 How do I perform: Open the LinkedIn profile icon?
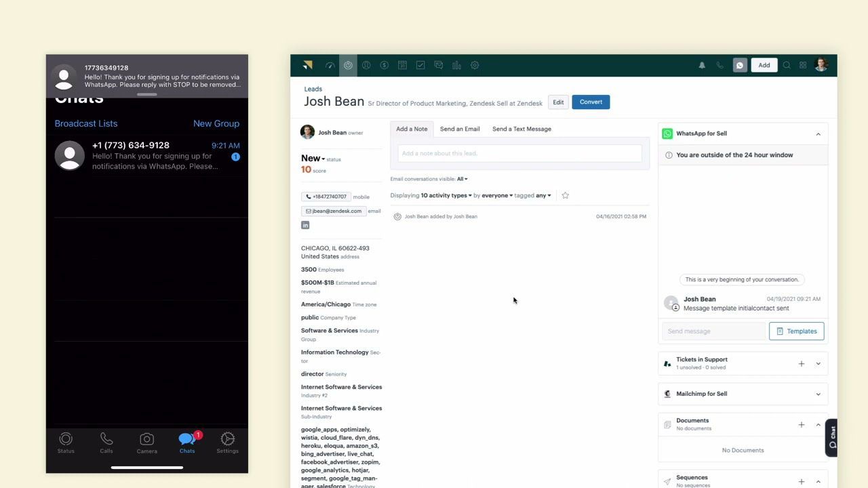(x=305, y=225)
